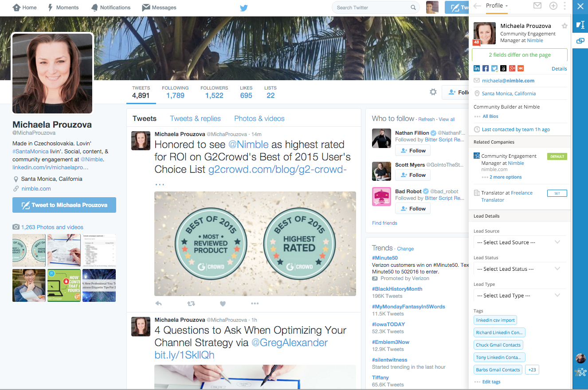
Task: Open more options on the G2Crowd tweet
Action: pos(255,304)
